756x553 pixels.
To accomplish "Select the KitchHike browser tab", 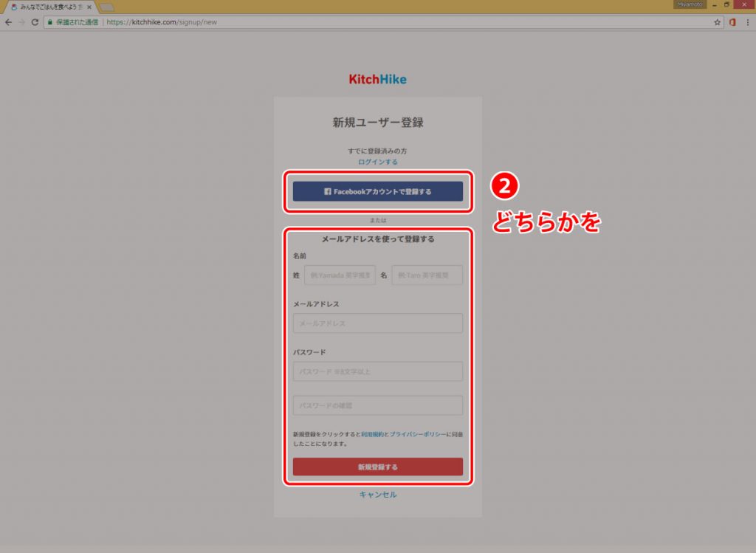I will click(49, 7).
